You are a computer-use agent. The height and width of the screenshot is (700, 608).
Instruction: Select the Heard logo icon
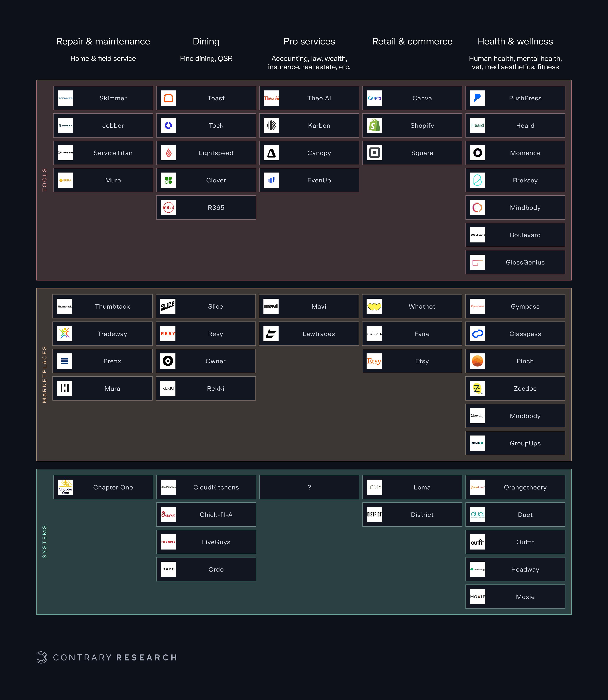(478, 126)
